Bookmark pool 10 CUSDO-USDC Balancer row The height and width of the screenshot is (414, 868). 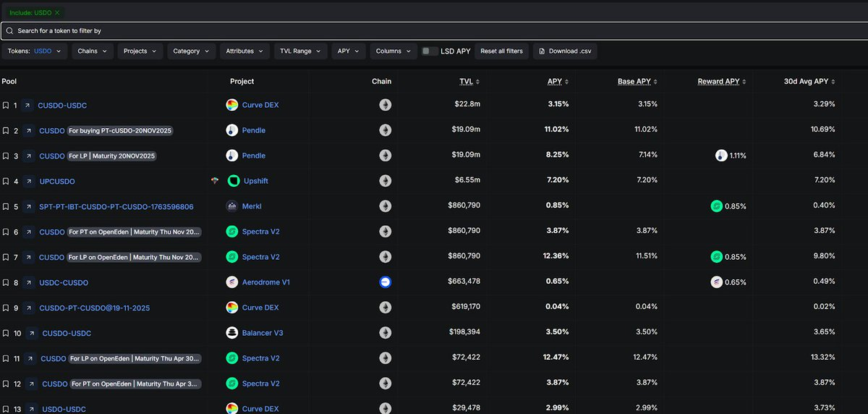(x=5, y=333)
